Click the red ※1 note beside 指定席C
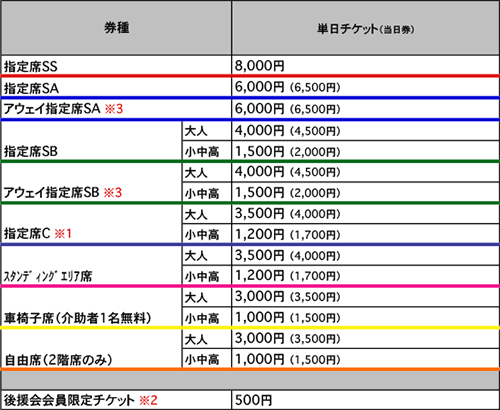 63,233
